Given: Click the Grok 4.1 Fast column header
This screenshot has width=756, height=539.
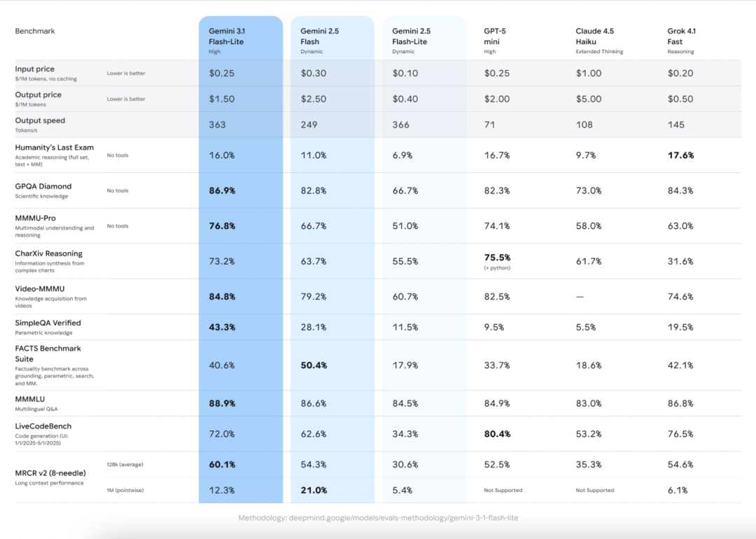Looking at the screenshot, I should 681,41.
